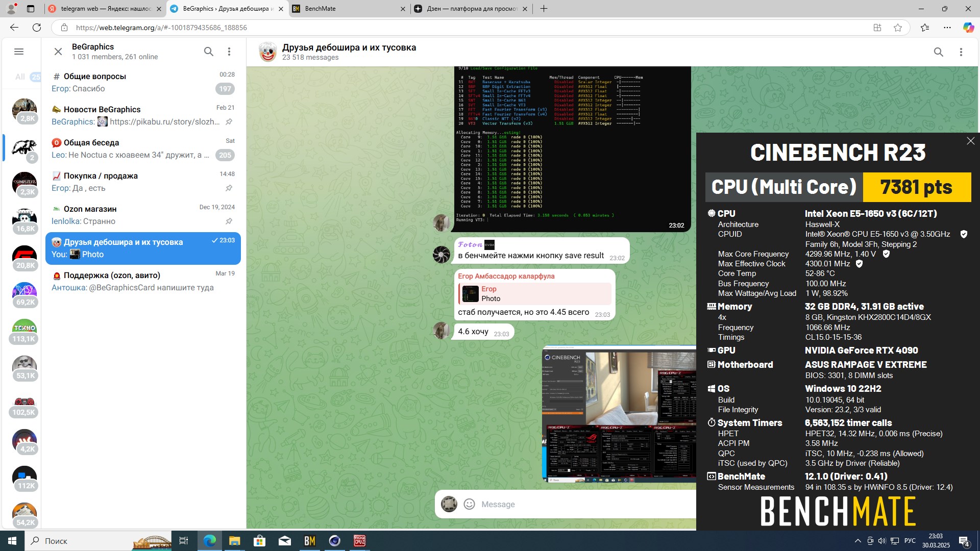The image size is (980, 551).
Task: Open the Copilot sidebar button
Action: 968,28
